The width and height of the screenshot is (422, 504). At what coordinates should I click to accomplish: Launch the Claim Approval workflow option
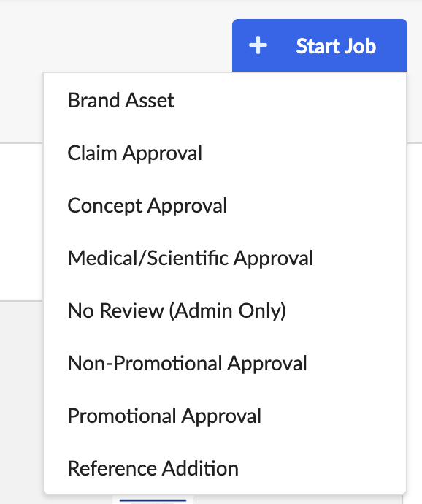click(225, 153)
